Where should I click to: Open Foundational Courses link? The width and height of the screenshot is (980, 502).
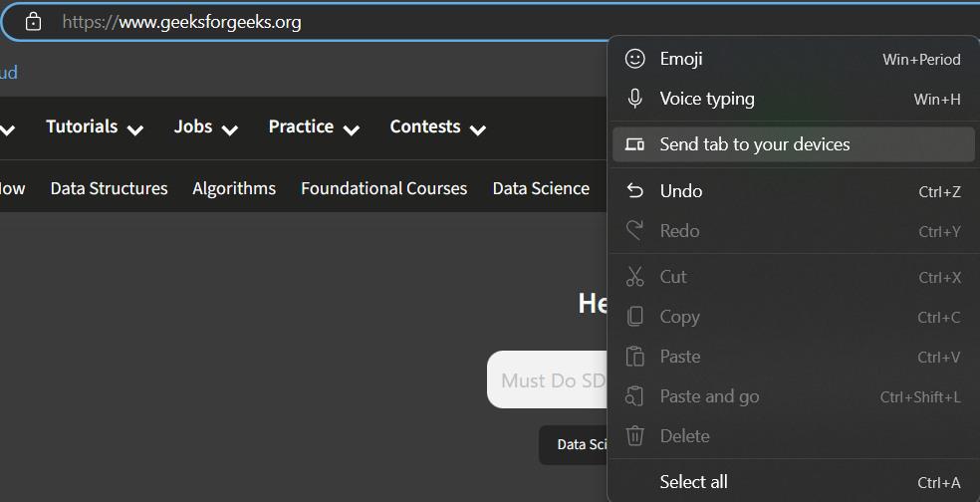[x=383, y=188]
